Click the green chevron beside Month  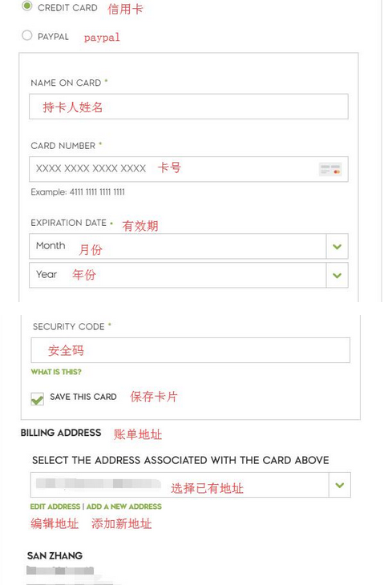(337, 247)
